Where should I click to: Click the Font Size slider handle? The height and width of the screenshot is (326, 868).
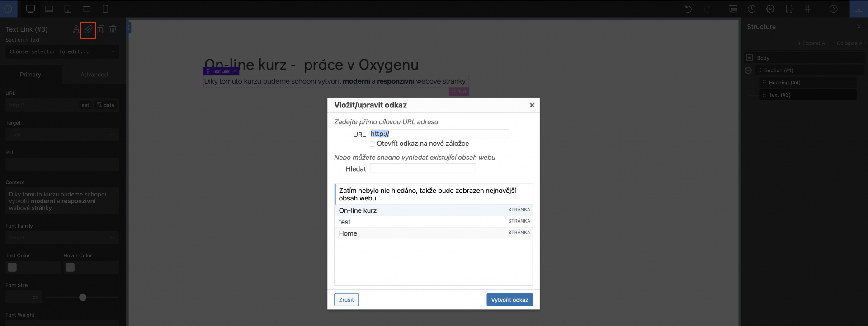(83, 298)
